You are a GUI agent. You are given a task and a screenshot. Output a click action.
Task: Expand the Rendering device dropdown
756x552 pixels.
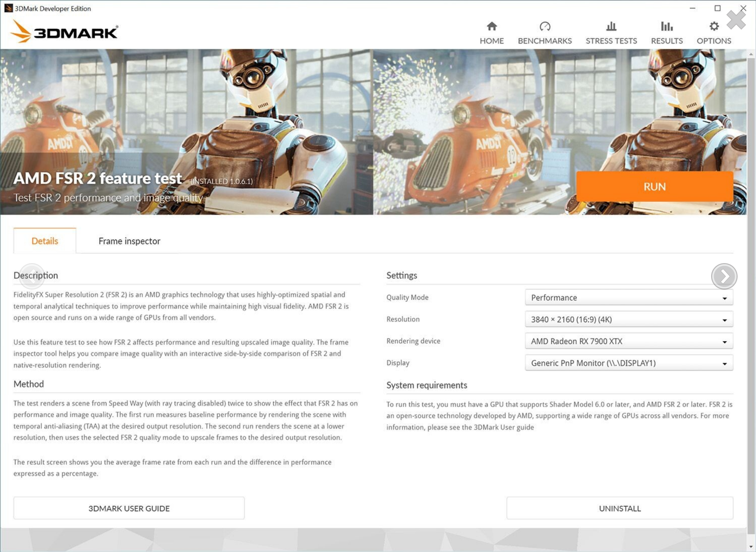pos(628,342)
